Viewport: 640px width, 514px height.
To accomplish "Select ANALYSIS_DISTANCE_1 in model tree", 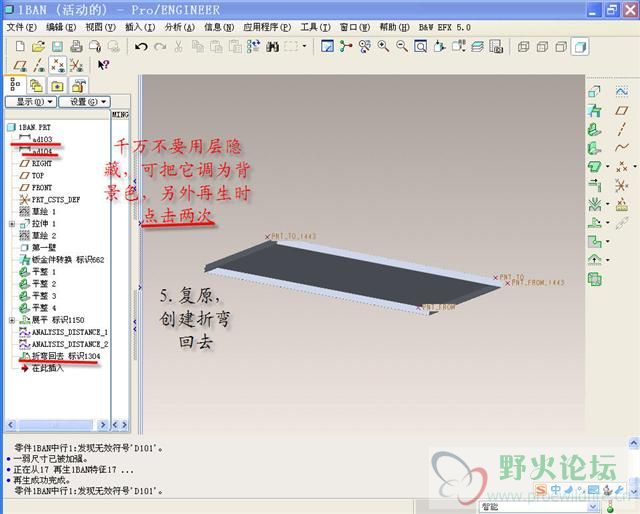I will click(64, 332).
